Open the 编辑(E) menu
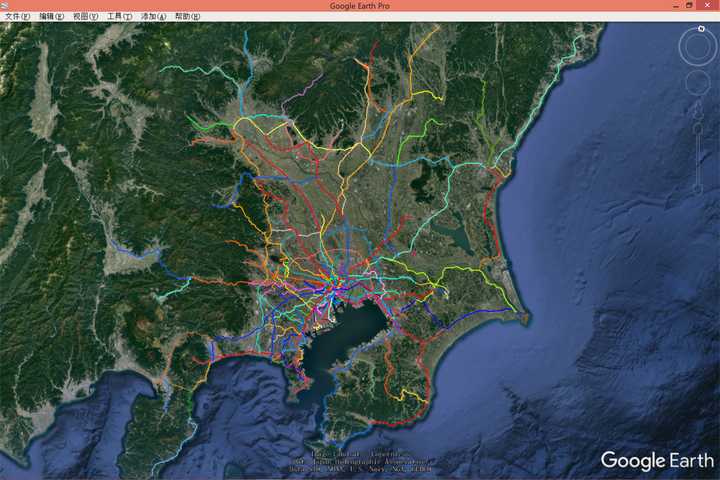The image size is (720, 480). 51,16
